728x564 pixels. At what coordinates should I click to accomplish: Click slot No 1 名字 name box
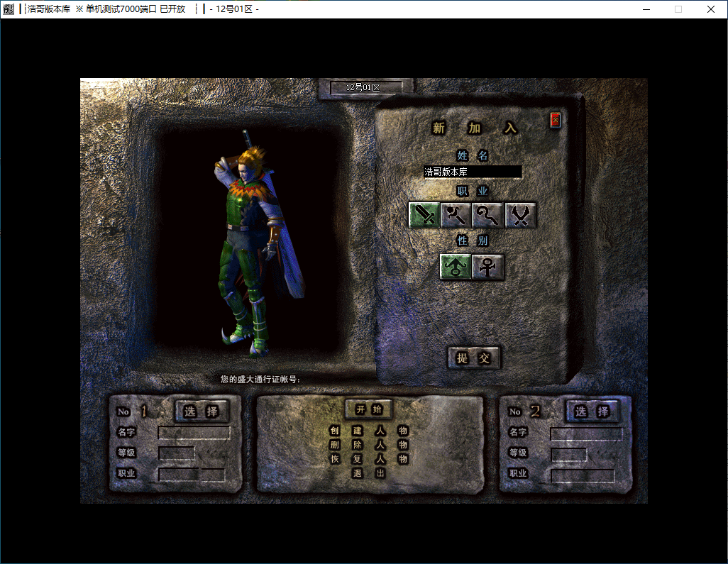tap(194, 432)
